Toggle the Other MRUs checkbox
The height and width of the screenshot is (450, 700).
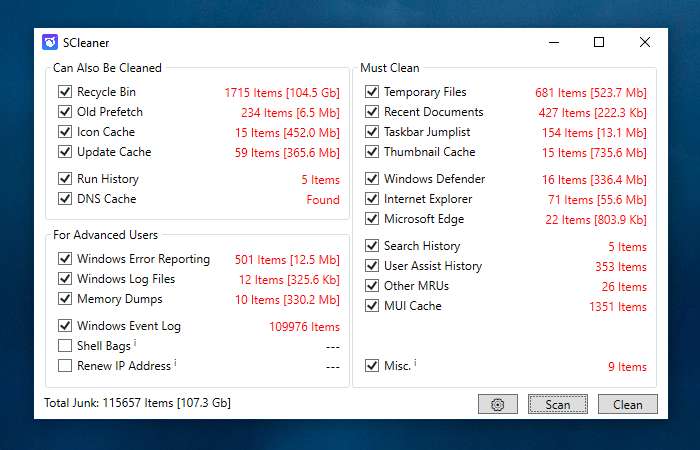tap(372, 286)
